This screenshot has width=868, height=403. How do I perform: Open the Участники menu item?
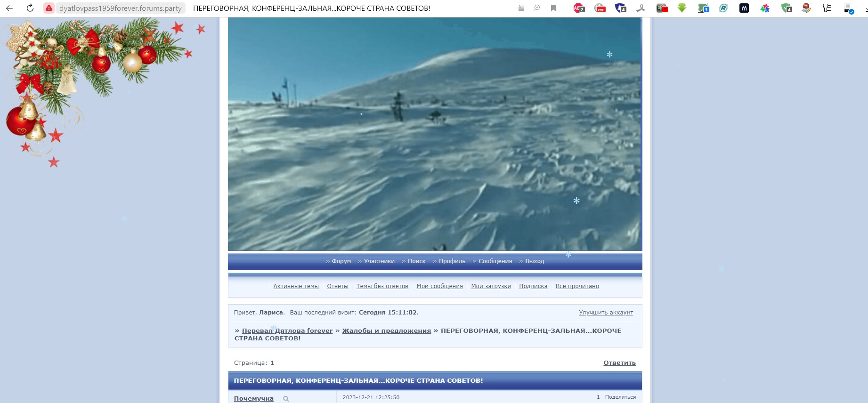[379, 261]
